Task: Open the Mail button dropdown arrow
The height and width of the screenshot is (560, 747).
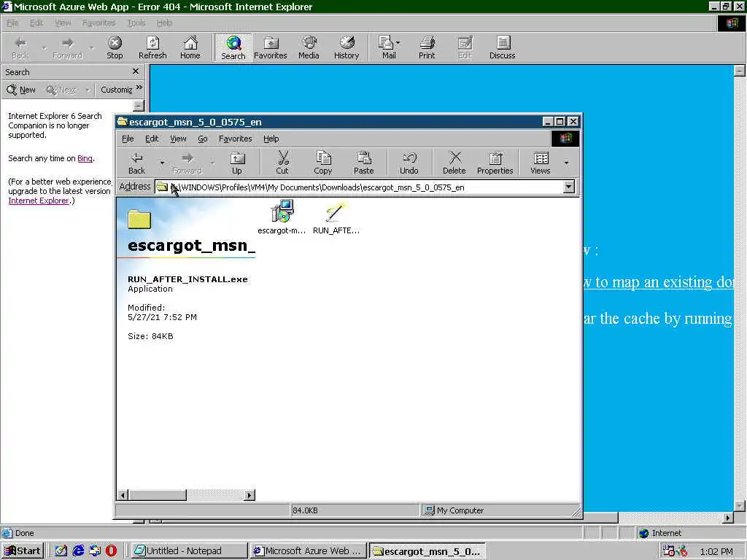Action: (x=398, y=43)
